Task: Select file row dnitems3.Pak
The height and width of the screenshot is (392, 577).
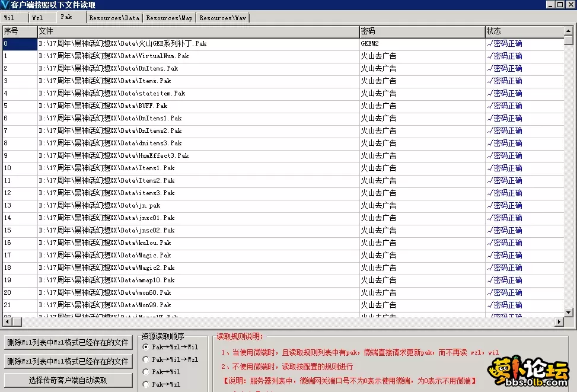Action: [283, 143]
